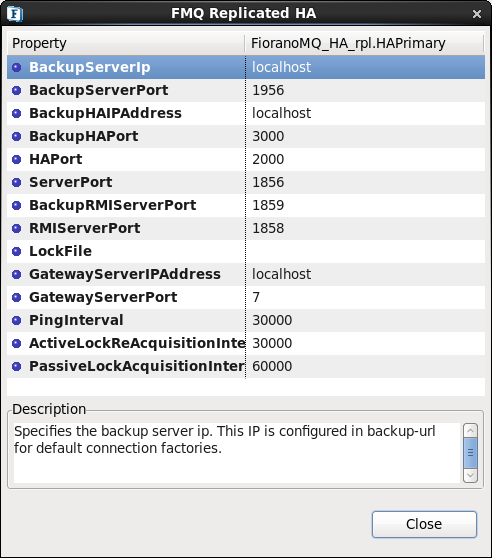Image resolution: width=492 pixels, height=558 pixels.
Task: Click the bullet icon beside BackupServerIp
Action: (17, 67)
